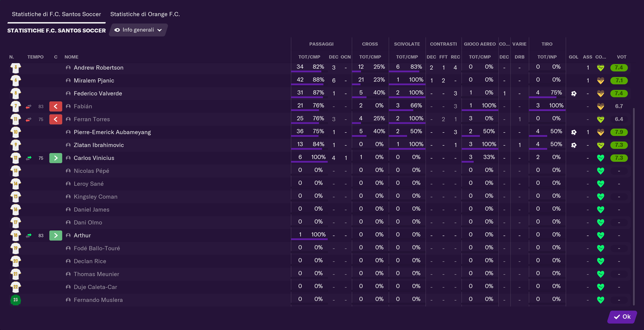This screenshot has width=644, height=330.
Task: Click the SCIVOLATE group header
Action: point(407,44)
